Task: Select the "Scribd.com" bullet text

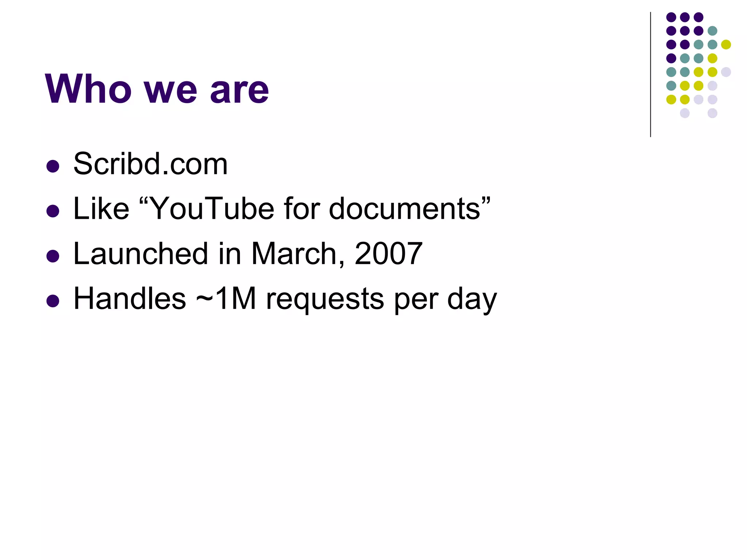Action: click(151, 164)
